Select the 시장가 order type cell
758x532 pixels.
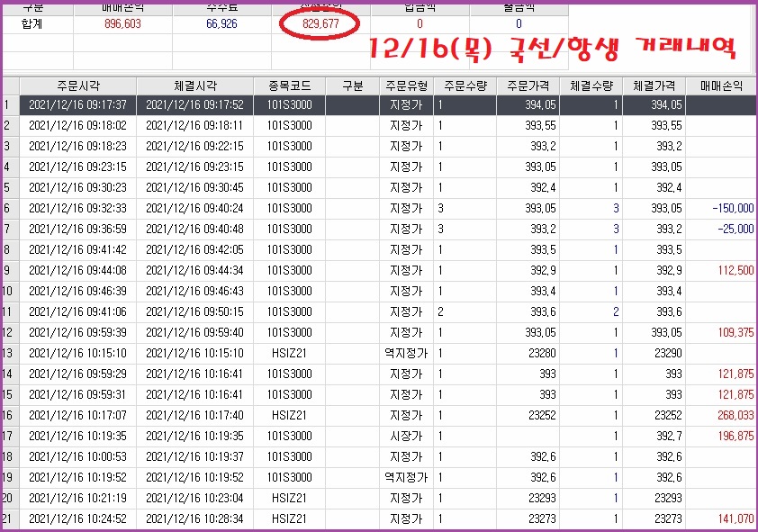point(405,436)
